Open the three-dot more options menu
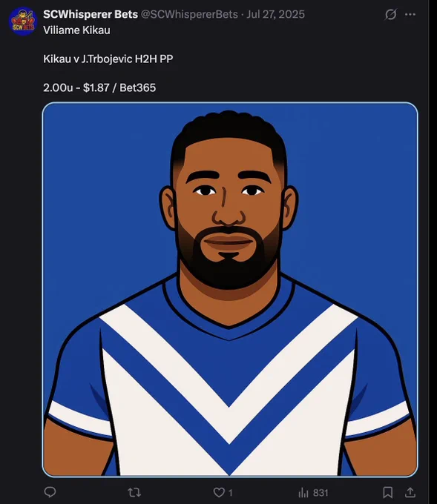 tap(410, 14)
